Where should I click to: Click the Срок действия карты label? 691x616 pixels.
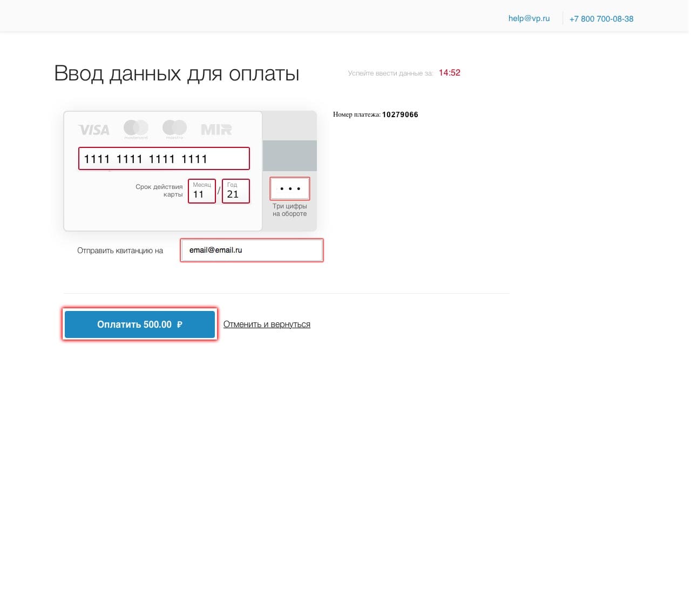tap(159, 191)
